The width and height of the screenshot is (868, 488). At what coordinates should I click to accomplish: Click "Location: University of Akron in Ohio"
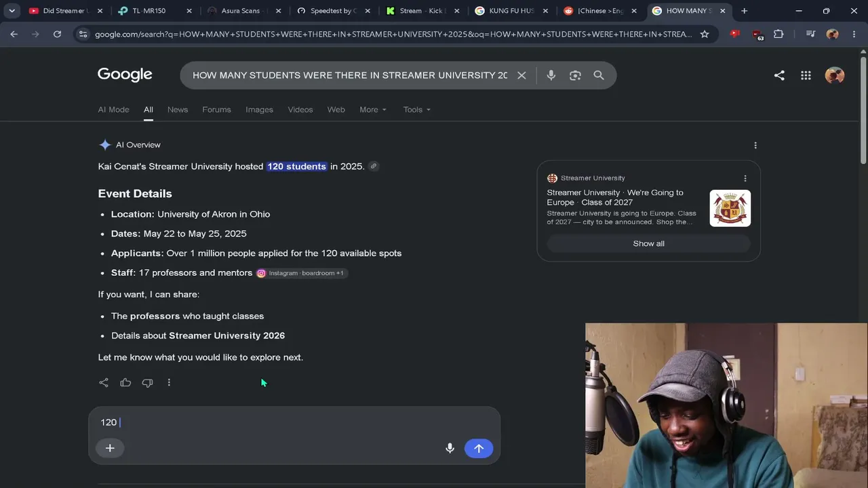pos(191,214)
